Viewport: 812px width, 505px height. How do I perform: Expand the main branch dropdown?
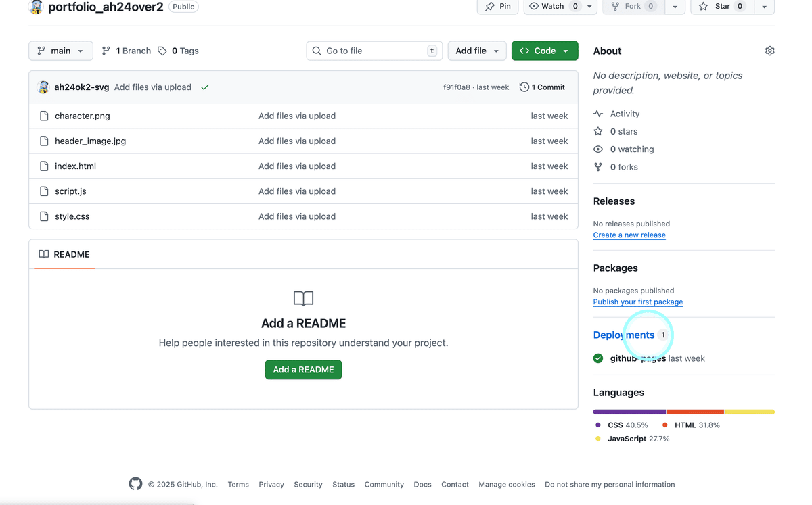pyautogui.click(x=61, y=51)
